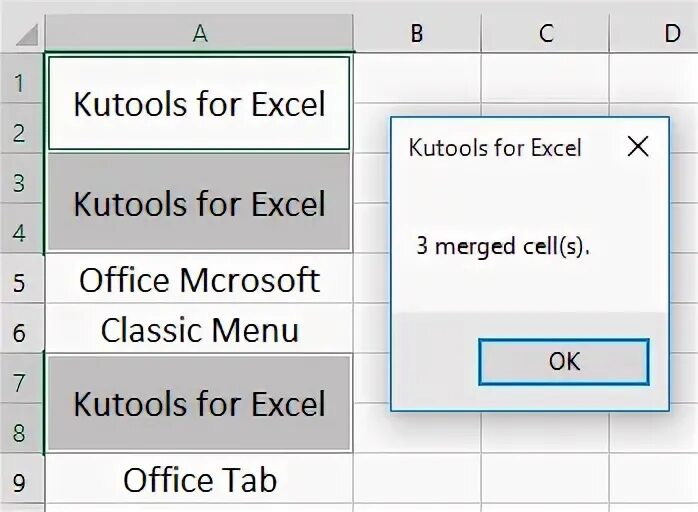Select column D header
The image size is (698, 512).
tap(673, 33)
